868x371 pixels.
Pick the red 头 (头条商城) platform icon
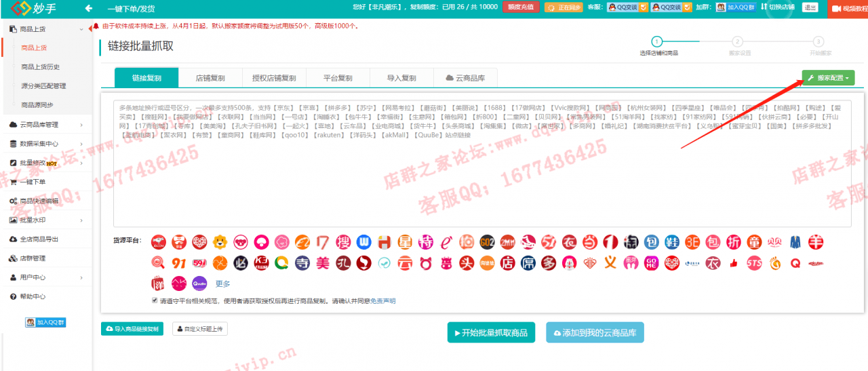[x=467, y=262]
